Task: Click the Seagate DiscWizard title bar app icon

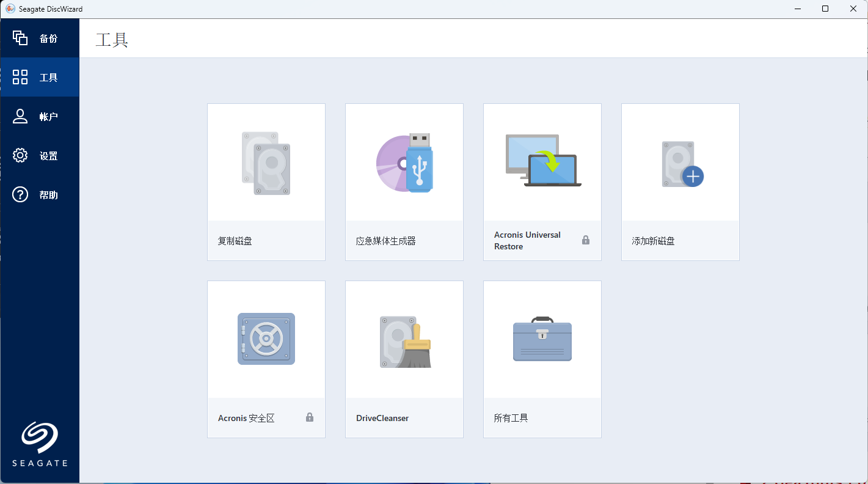Action: click(x=10, y=9)
